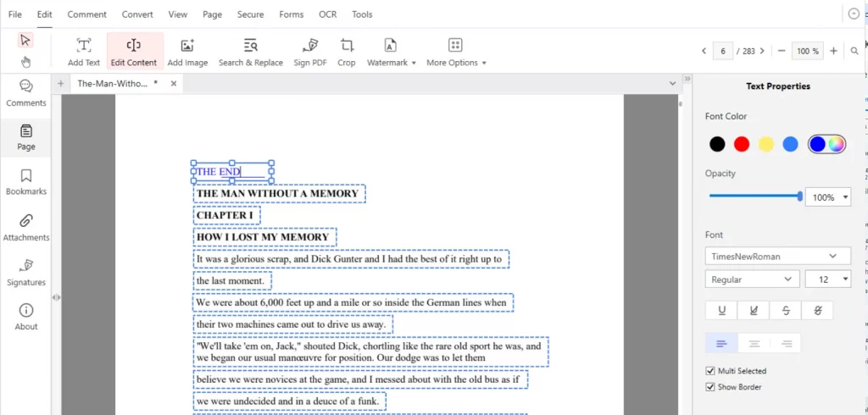Screen dimensions: 868x415
Task: Open the Page menu
Action: tap(212, 14)
